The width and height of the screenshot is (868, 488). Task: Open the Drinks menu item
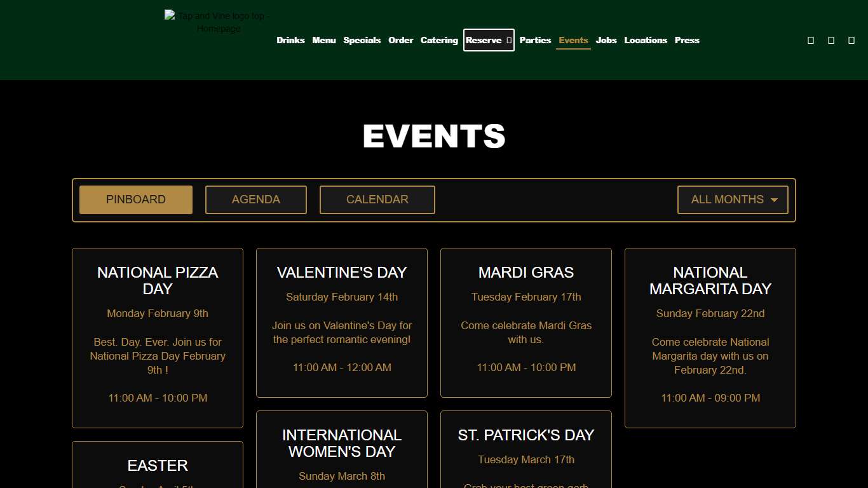[290, 40]
